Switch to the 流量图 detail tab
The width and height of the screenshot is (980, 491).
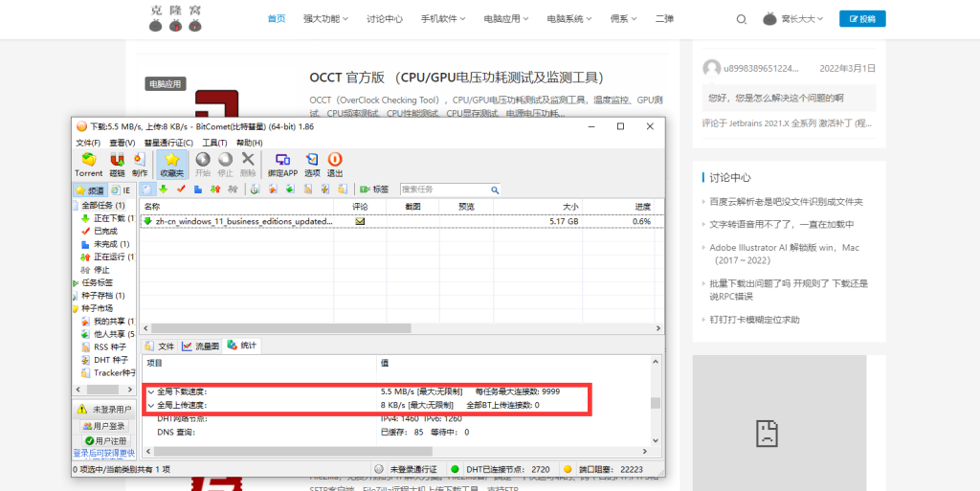(x=201, y=346)
